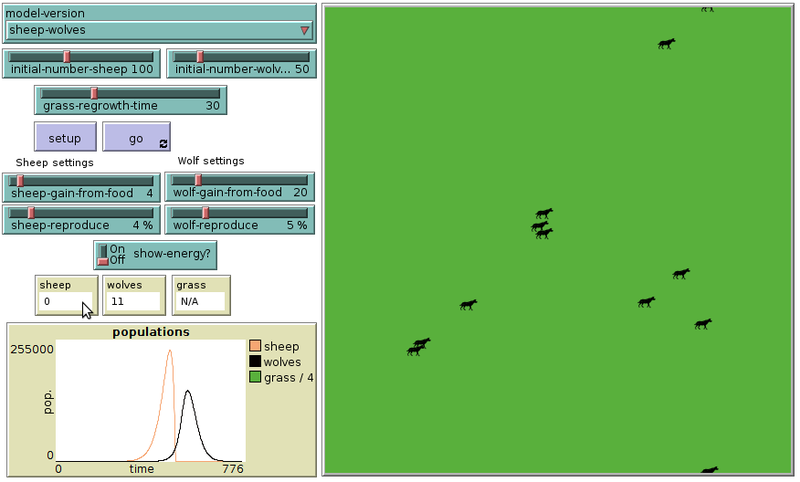Image resolution: width=800 pixels, height=482 pixels.
Task: Select the sheep count monitor
Action: point(66,294)
